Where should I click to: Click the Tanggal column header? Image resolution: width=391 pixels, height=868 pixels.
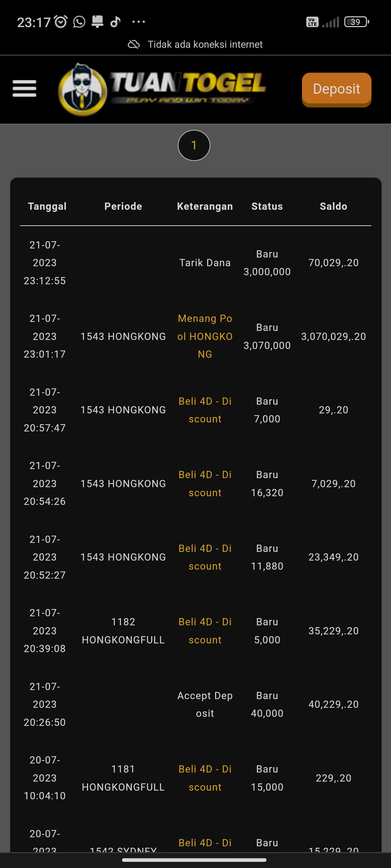(47, 206)
